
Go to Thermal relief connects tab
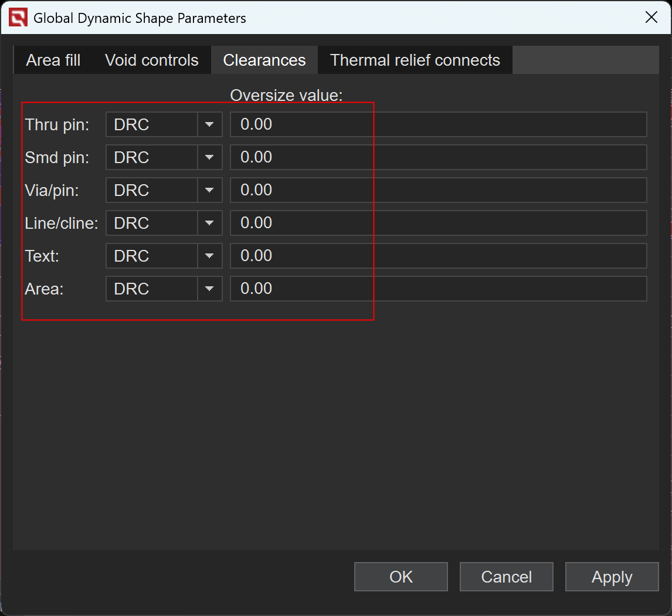click(x=415, y=60)
